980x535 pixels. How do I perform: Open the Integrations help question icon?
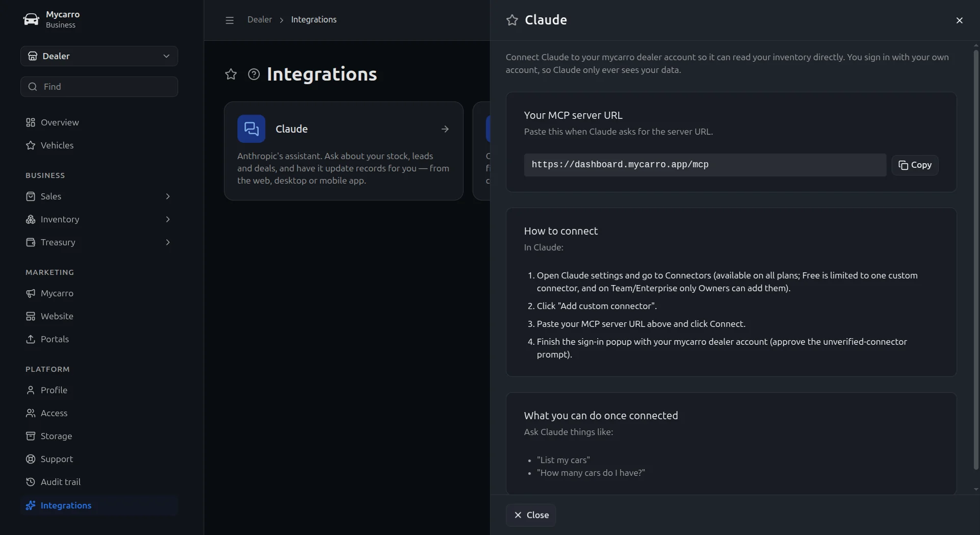pos(254,74)
